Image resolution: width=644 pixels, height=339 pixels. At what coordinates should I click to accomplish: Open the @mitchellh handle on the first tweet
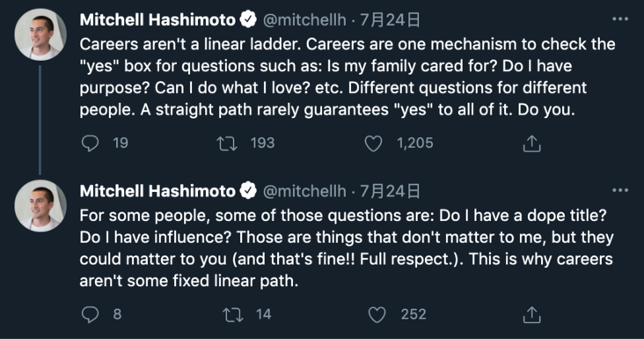(304, 19)
